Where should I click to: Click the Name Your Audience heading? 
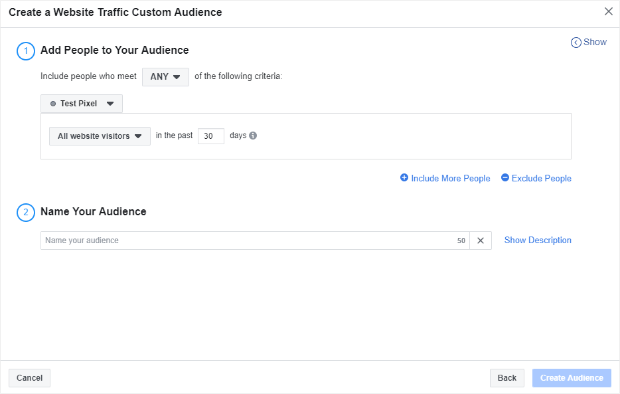click(x=93, y=212)
